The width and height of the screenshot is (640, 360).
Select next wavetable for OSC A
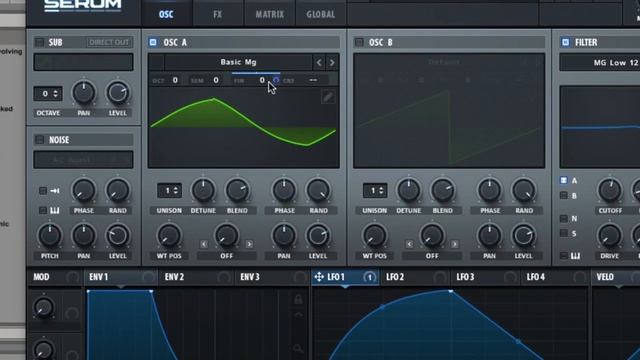[332, 62]
